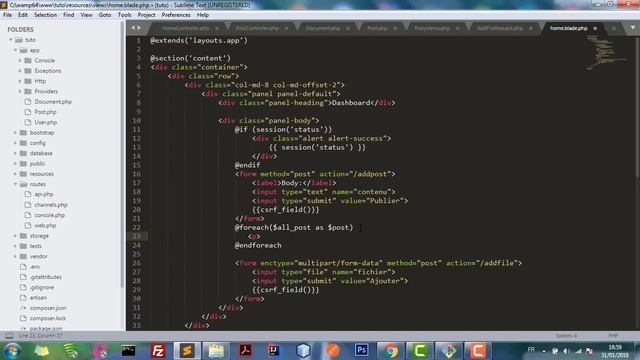Expand the Exceptions folder
640x360 pixels.
(20, 71)
